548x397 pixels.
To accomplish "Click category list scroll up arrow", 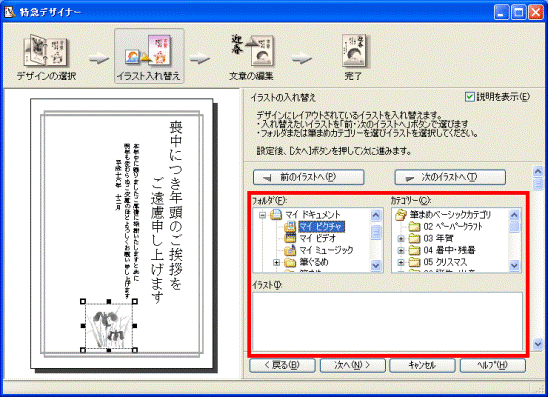I will coord(514,215).
